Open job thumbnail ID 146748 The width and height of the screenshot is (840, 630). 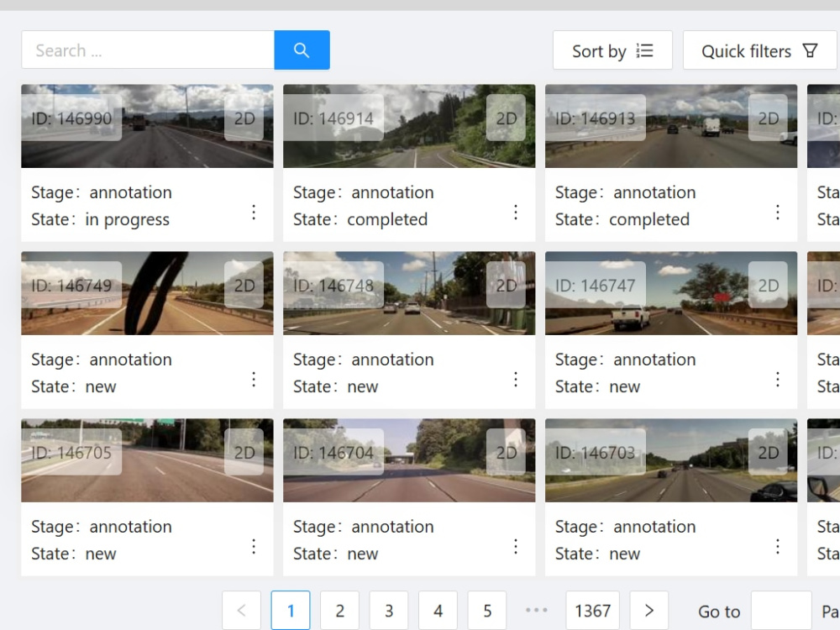(409, 293)
